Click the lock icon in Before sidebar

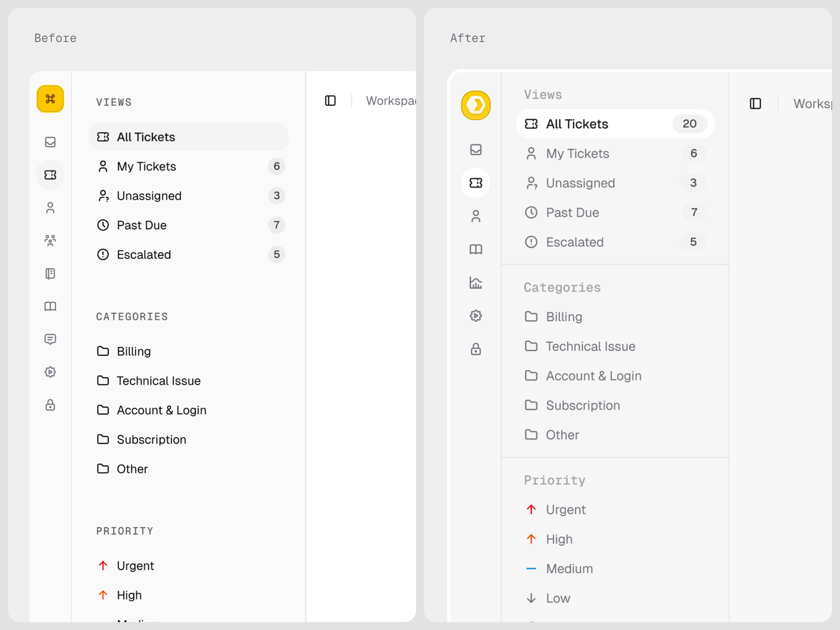click(x=50, y=405)
